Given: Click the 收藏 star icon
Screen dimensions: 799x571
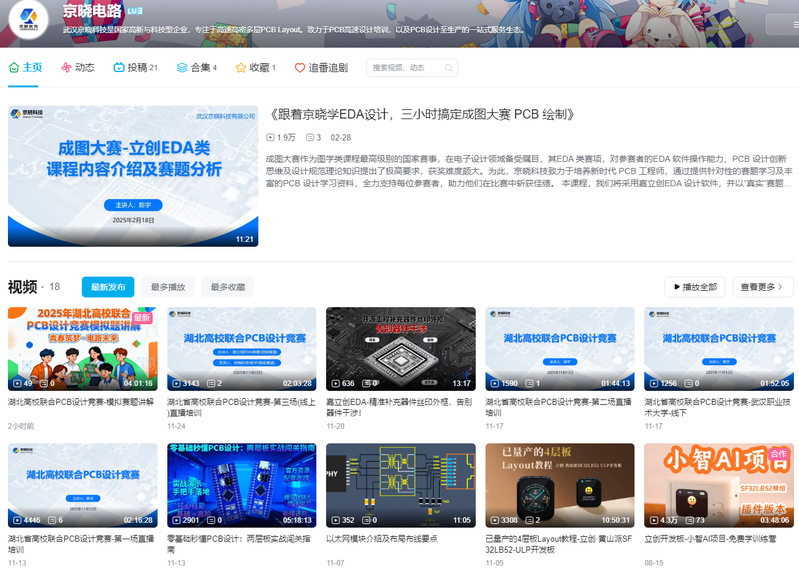Looking at the screenshot, I should [241, 68].
